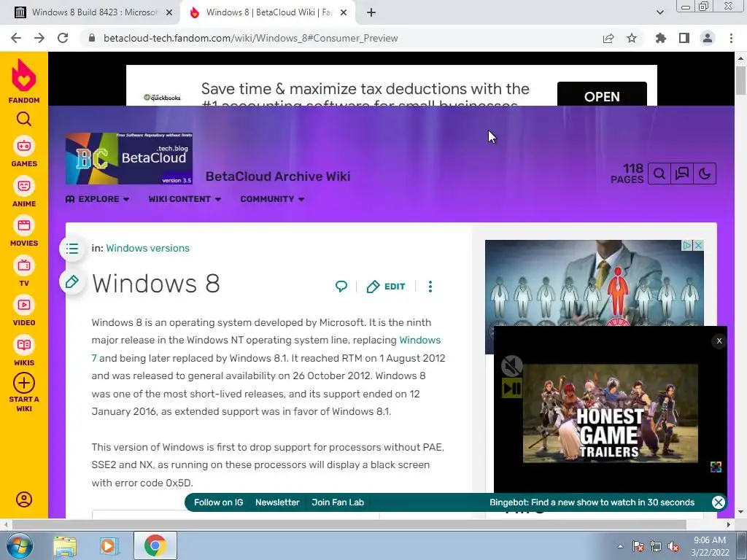Expand the WIKI CONTENT menu
This screenshot has height=560, width=747.
coord(185,199)
